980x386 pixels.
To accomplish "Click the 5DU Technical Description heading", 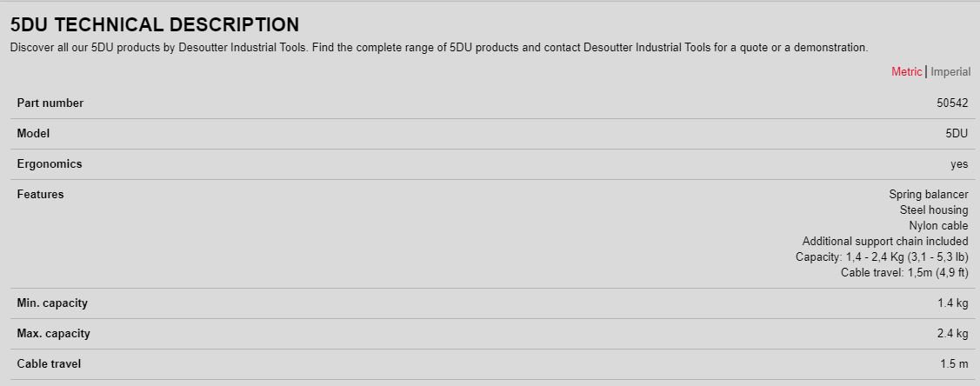I will coord(155,25).
